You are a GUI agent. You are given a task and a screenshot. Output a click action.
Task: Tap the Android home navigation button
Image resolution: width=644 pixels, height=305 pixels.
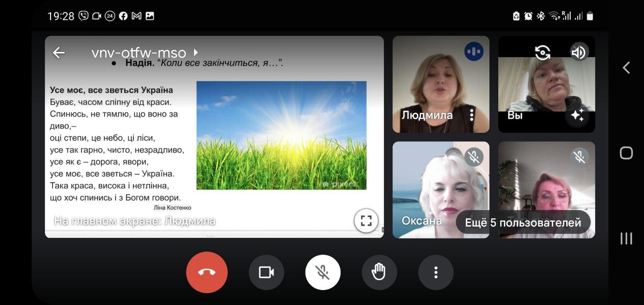(x=626, y=153)
